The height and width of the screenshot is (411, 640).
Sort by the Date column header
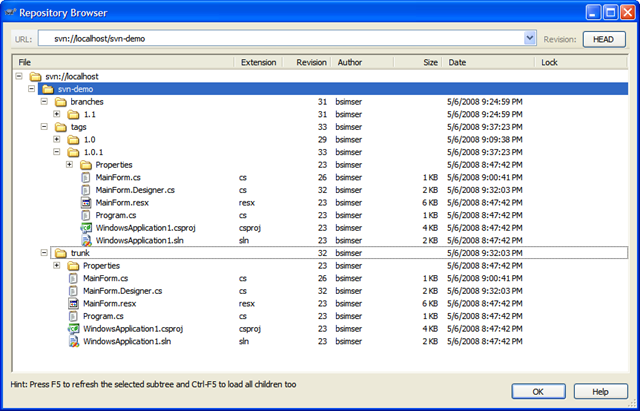pos(489,62)
